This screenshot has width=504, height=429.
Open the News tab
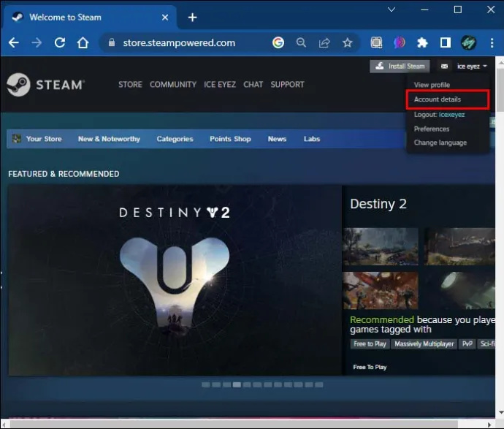[x=277, y=139]
